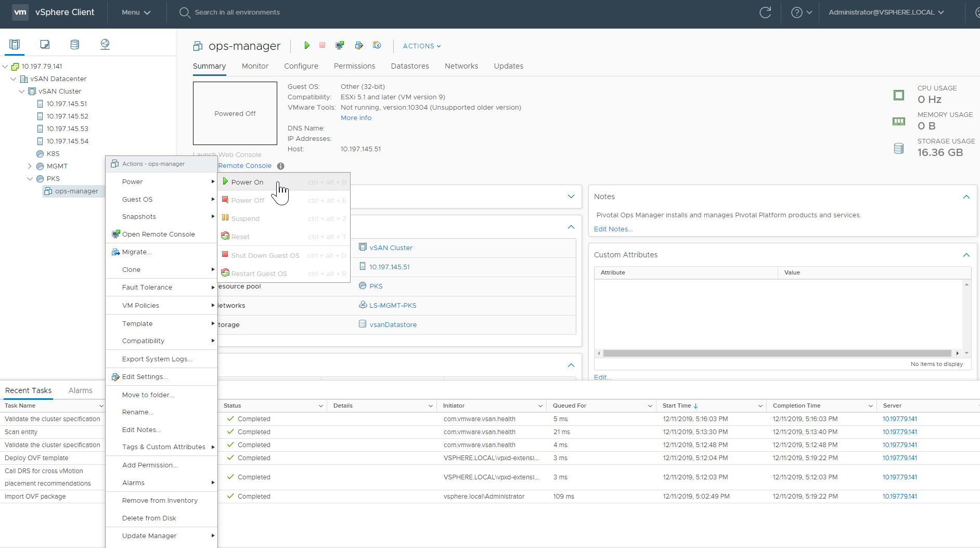Image resolution: width=980 pixels, height=548 pixels.
Task: Click the Edit Notes link
Action: [x=613, y=229]
